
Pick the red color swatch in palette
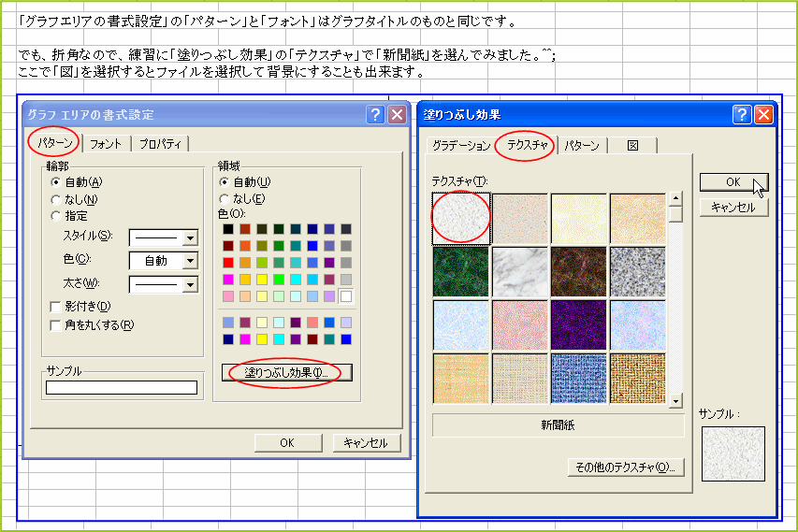pyautogui.click(x=229, y=263)
